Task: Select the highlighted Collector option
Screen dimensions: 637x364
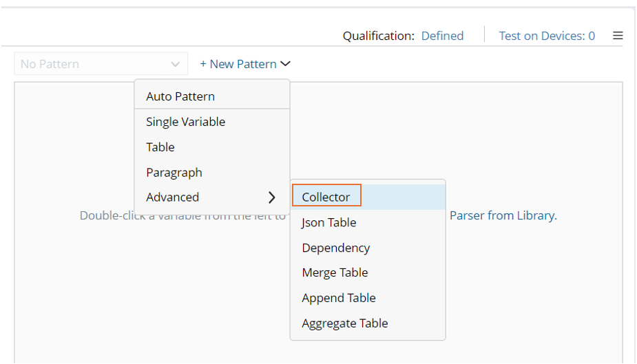Action: click(x=326, y=197)
